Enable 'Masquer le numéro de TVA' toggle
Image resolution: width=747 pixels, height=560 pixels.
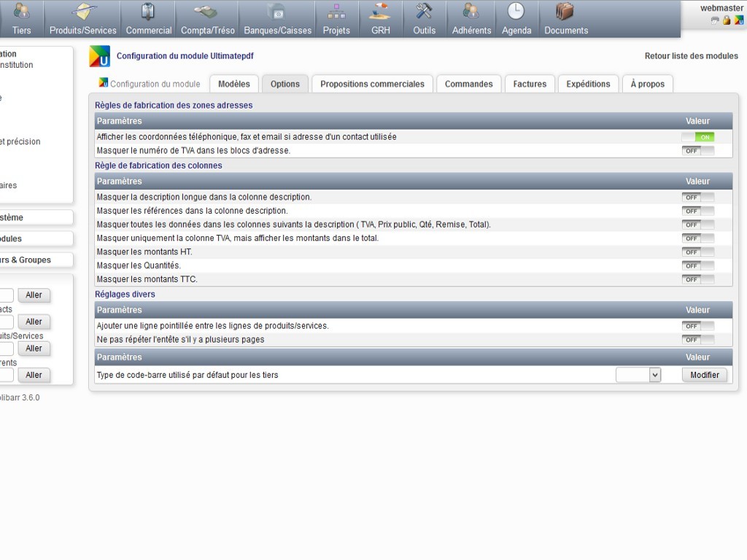(x=698, y=151)
